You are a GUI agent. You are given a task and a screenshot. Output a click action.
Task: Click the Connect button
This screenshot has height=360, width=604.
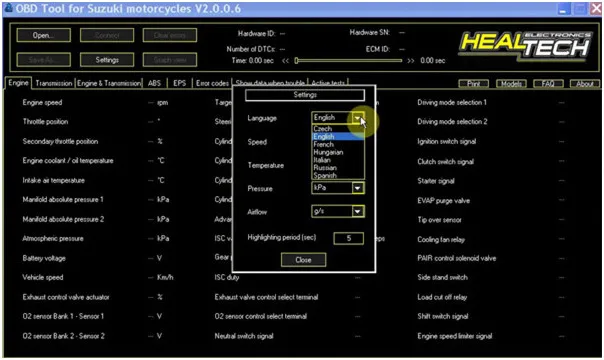click(107, 35)
